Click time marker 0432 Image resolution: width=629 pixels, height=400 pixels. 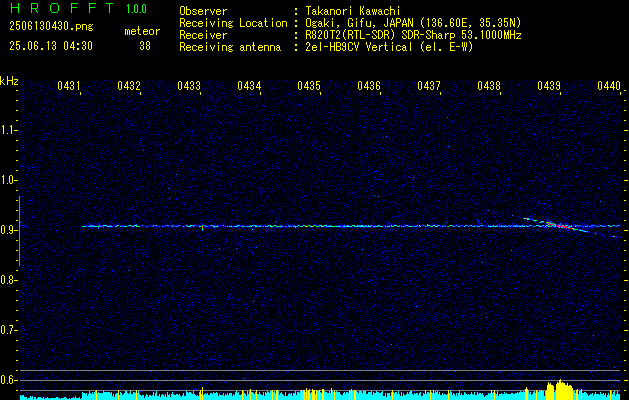tap(129, 86)
